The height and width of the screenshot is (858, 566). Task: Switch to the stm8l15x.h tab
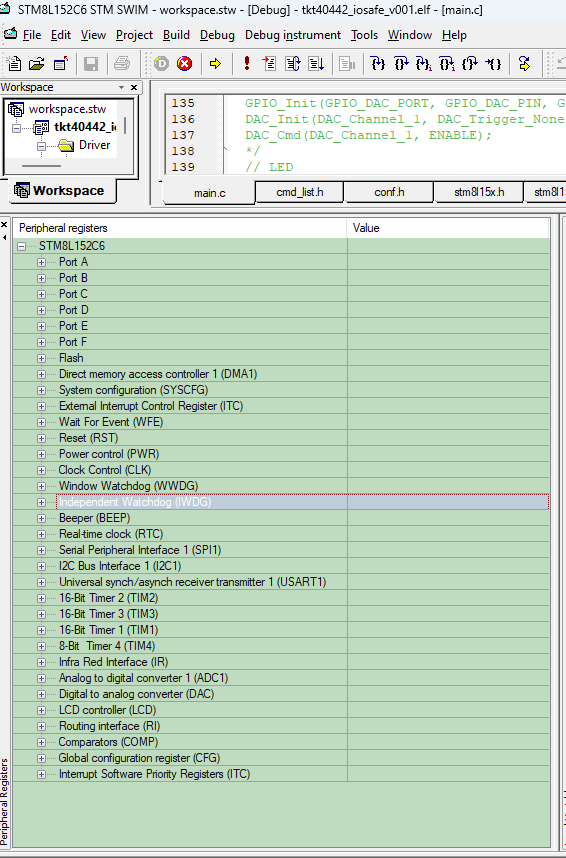(x=479, y=192)
